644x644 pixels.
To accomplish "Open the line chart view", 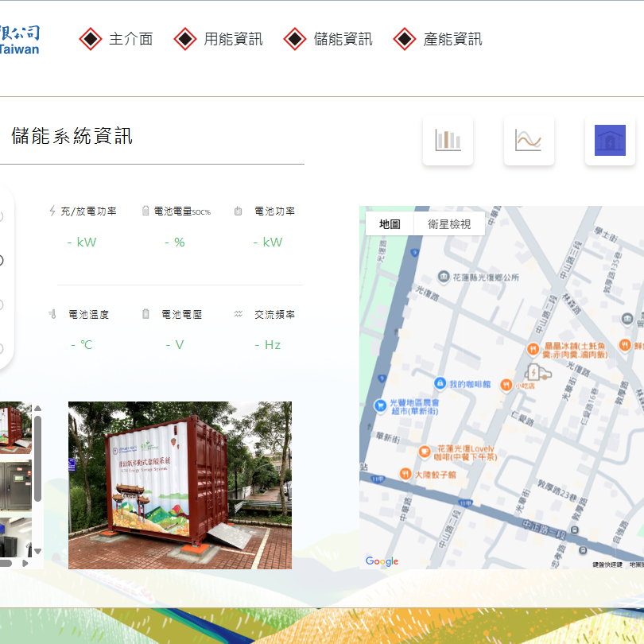I will click(529, 141).
